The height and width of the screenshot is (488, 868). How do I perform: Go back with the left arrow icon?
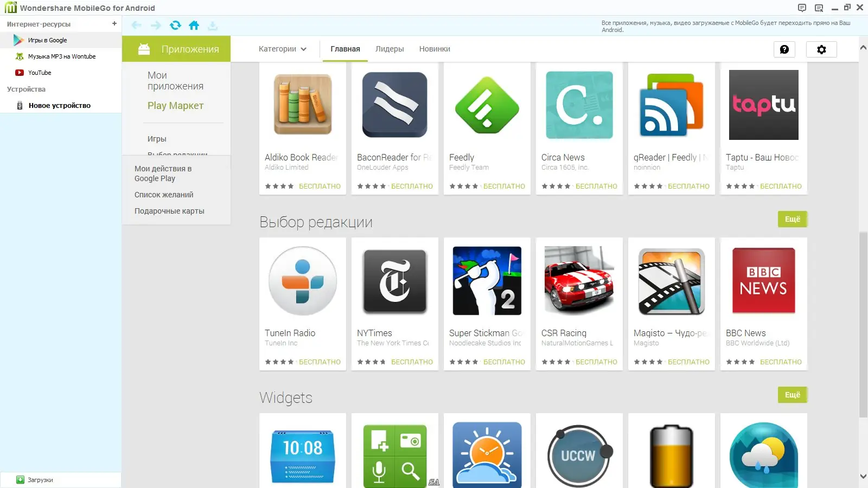point(136,25)
